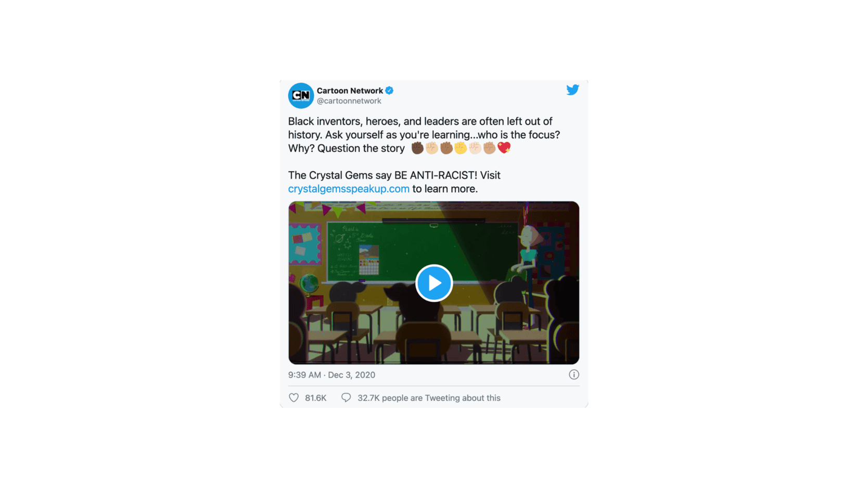Like the tweet with heart icon
The height and width of the screenshot is (488, 868).
pyautogui.click(x=294, y=397)
